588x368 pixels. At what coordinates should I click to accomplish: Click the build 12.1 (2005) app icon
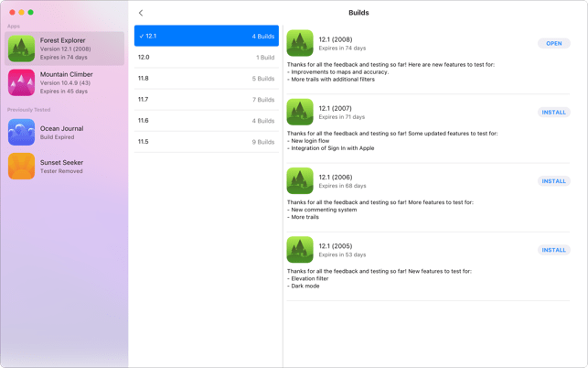click(x=300, y=250)
